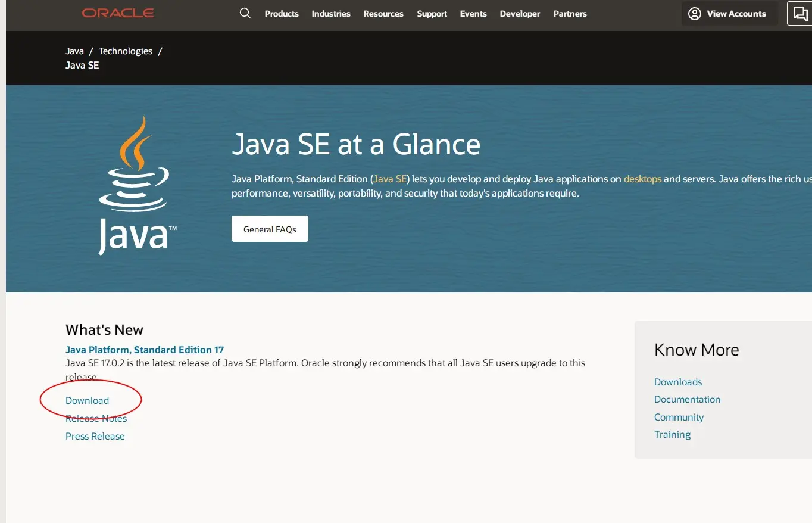Click the General FAQs button
Image resolution: width=812 pixels, height=523 pixels.
point(270,229)
